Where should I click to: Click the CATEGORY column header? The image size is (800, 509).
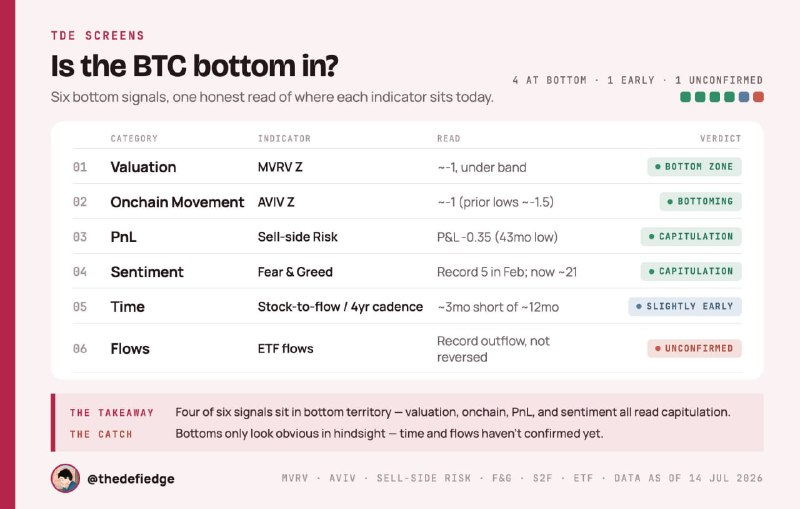[x=134, y=138]
